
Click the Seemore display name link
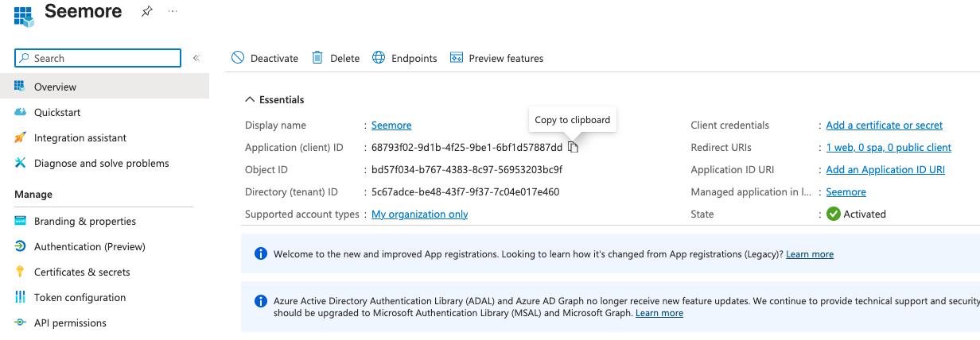(x=391, y=125)
